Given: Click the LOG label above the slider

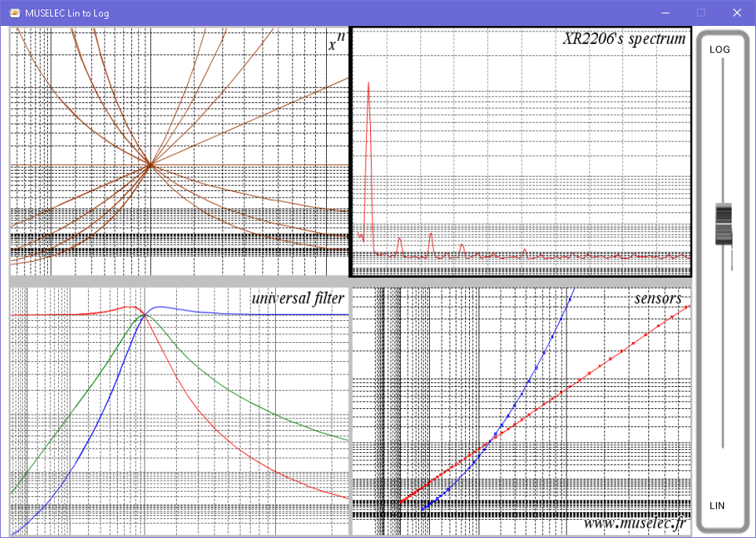Looking at the screenshot, I should point(719,50).
